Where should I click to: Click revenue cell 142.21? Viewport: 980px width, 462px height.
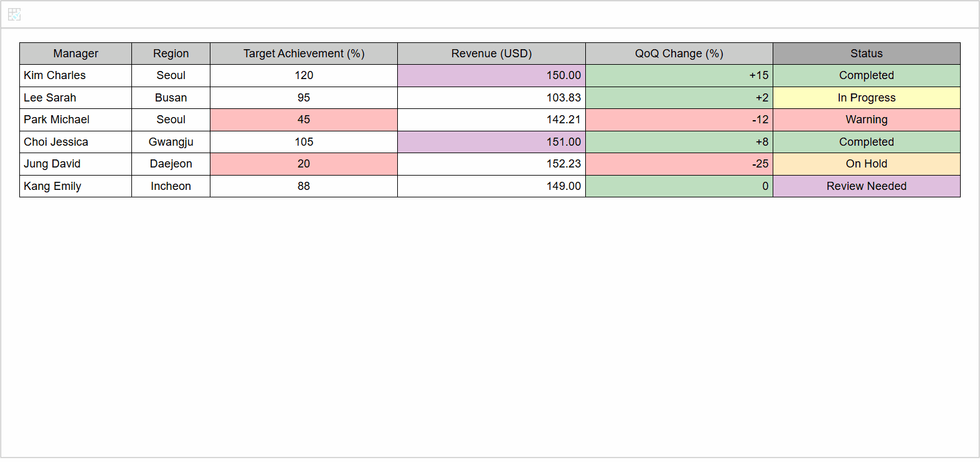click(491, 120)
